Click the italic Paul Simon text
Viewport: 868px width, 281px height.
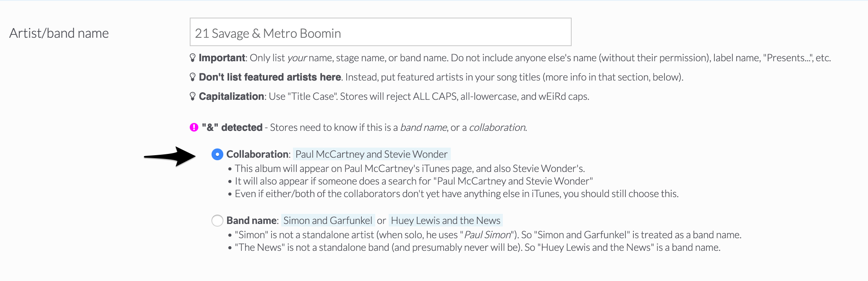tap(488, 235)
